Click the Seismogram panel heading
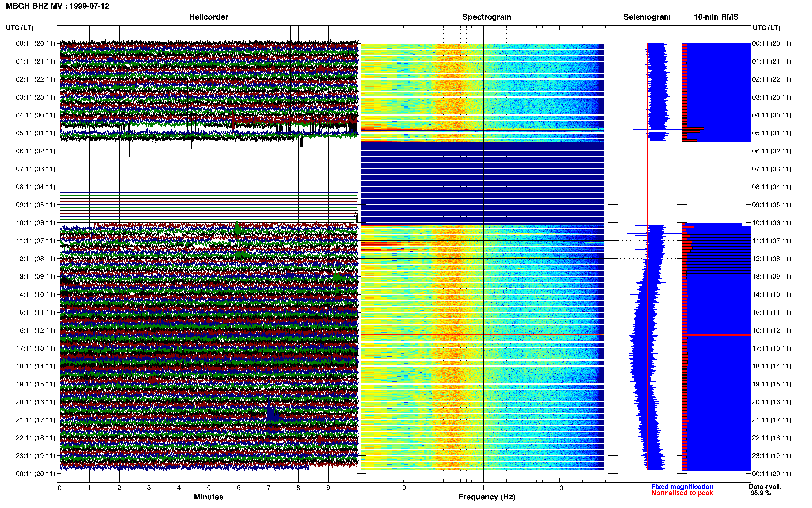812x508 pixels. [647, 17]
